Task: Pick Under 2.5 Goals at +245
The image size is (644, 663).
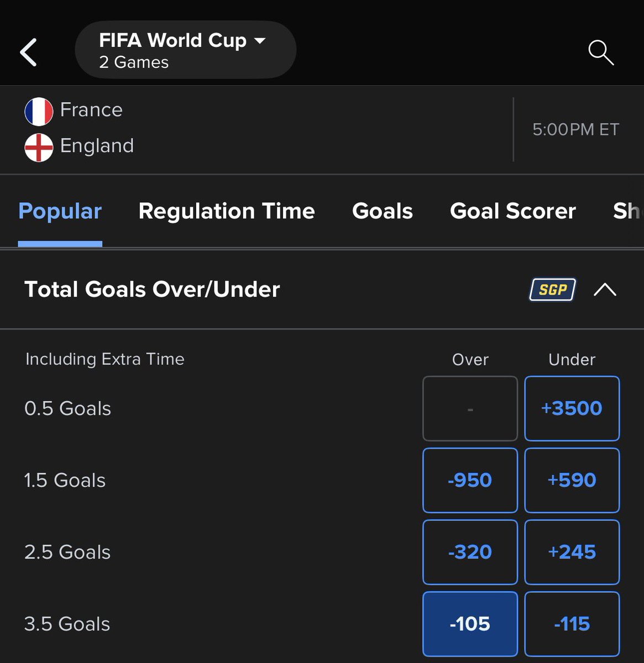Action: click(572, 552)
